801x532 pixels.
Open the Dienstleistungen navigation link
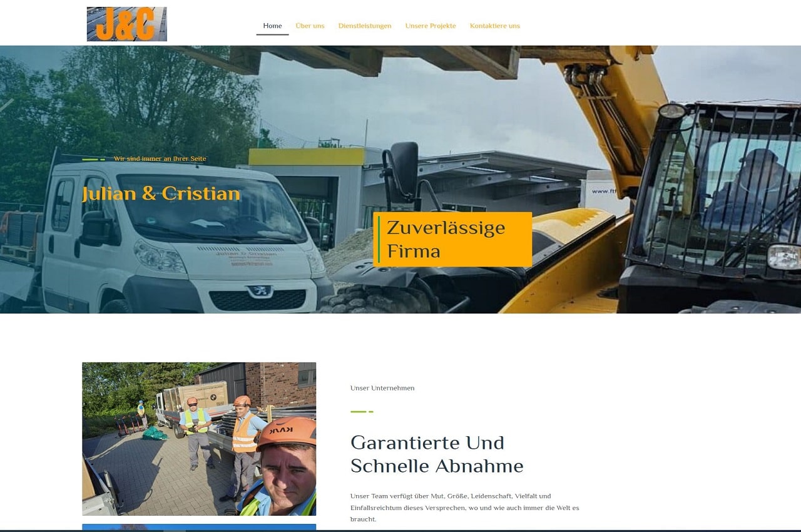coord(365,26)
